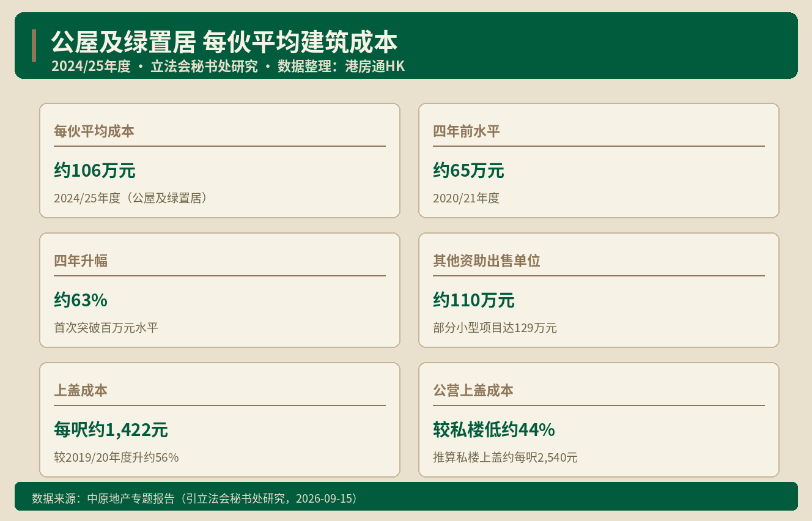Click the note 2020/21年度

(466, 198)
